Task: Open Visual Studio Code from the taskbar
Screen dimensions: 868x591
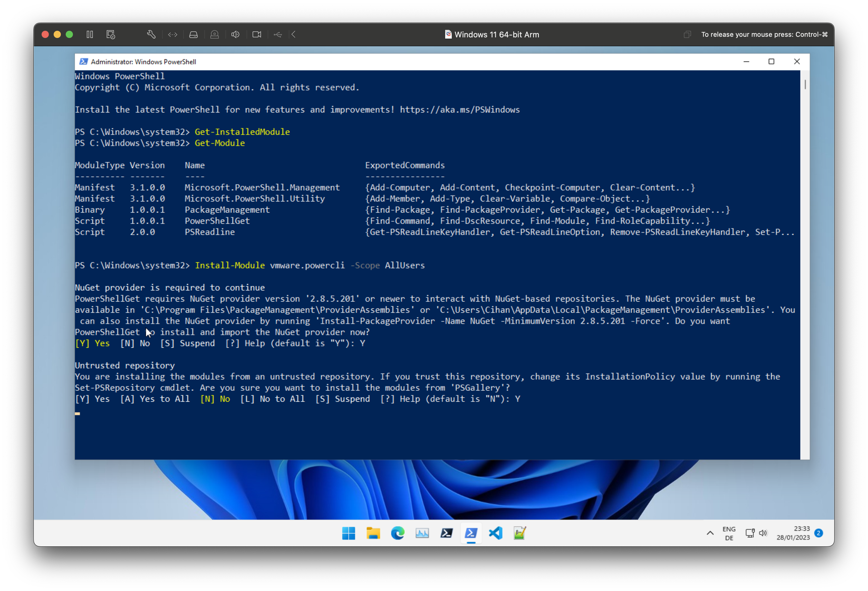Action: (495, 533)
